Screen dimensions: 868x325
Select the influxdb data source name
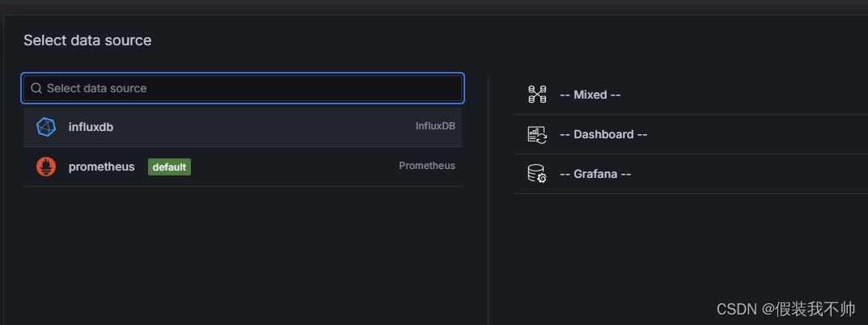tap(91, 127)
